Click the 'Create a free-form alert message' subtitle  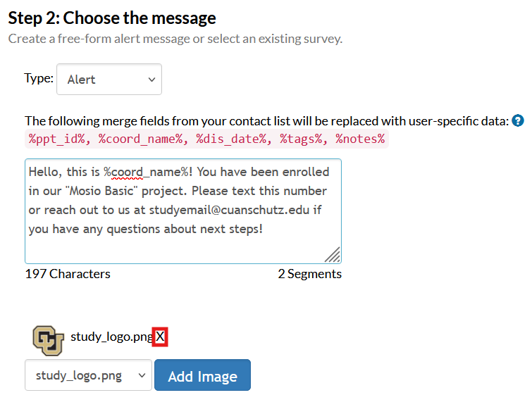tap(175, 39)
